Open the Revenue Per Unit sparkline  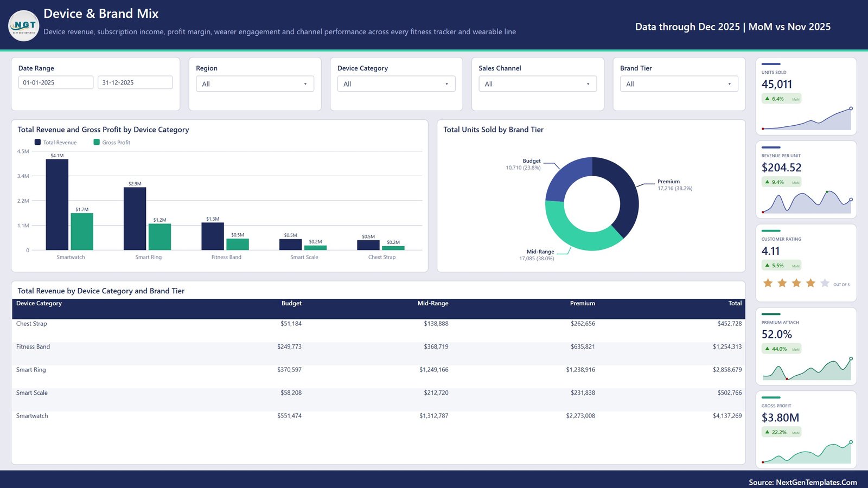pyautogui.click(x=807, y=202)
